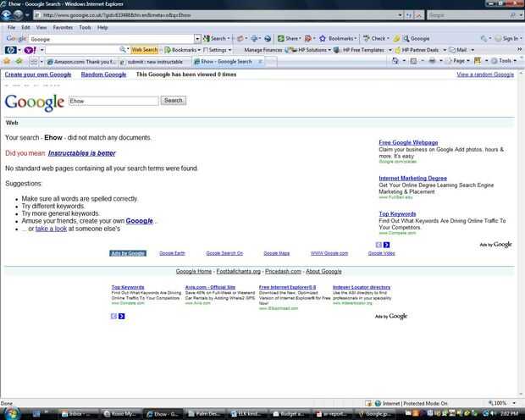
Task: Open the Google toolbar search box dropdown
Action: point(197,39)
